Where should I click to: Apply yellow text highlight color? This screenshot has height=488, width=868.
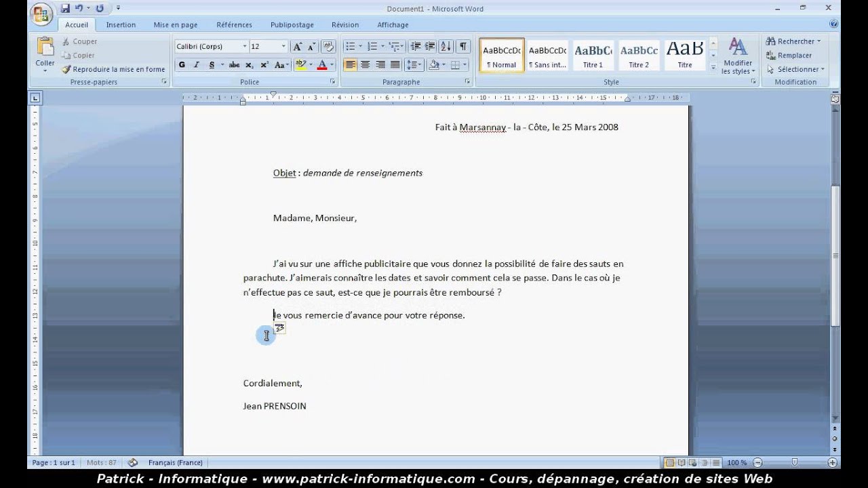(300, 65)
